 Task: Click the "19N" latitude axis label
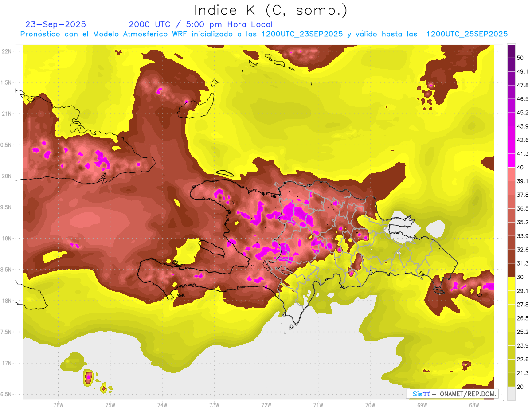[x=7, y=238]
